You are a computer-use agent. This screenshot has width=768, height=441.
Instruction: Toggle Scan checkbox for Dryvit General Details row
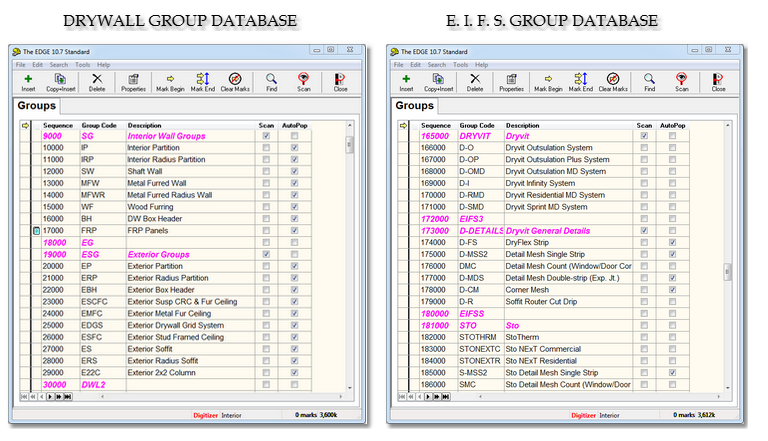[644, 230]
